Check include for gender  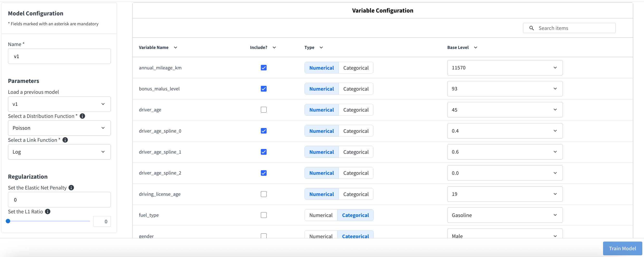[263, 236]
